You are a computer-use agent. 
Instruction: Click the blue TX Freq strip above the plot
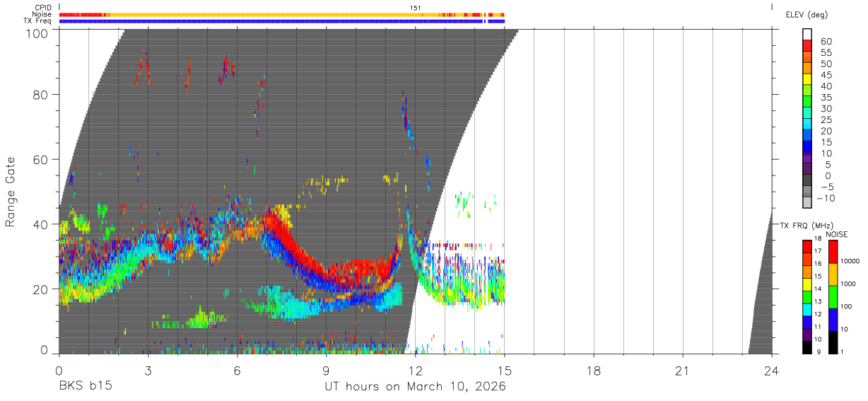pyautogui.click(x=281, y=21)
